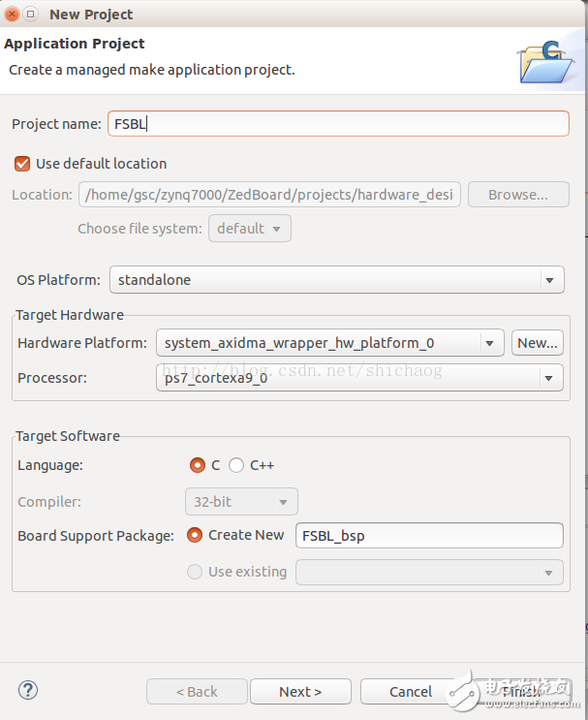Open the OS Platform dropdown
The image size is (588, 720).
336,280
